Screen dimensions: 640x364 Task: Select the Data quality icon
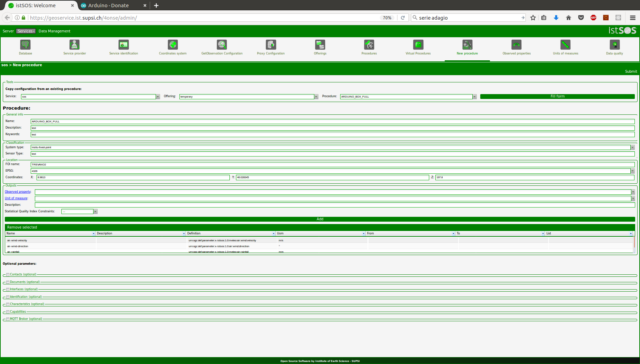click(x=614, y=45)
